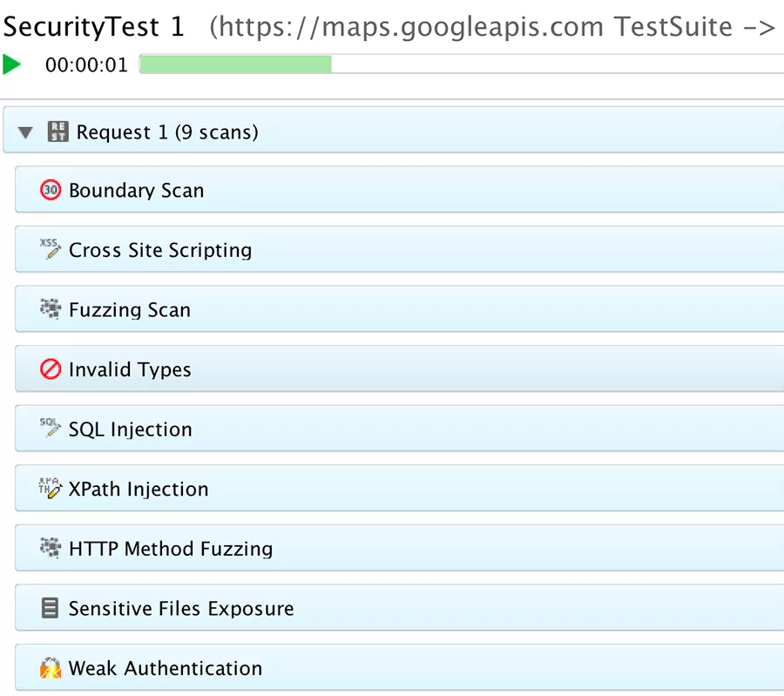Image resolution: width=784 pixels, height=696 pixels.
Task: Click the SQL Injection syringe icon
Action: 51,429
